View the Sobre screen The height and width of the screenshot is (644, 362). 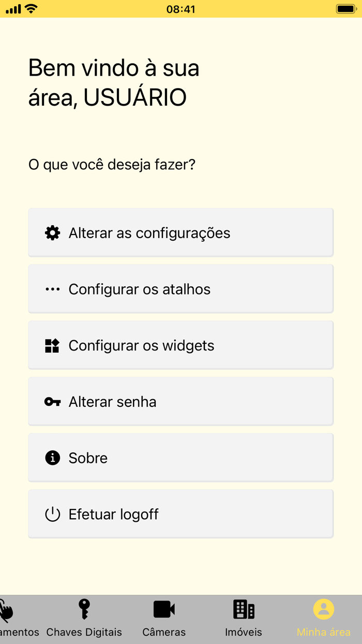180,458
